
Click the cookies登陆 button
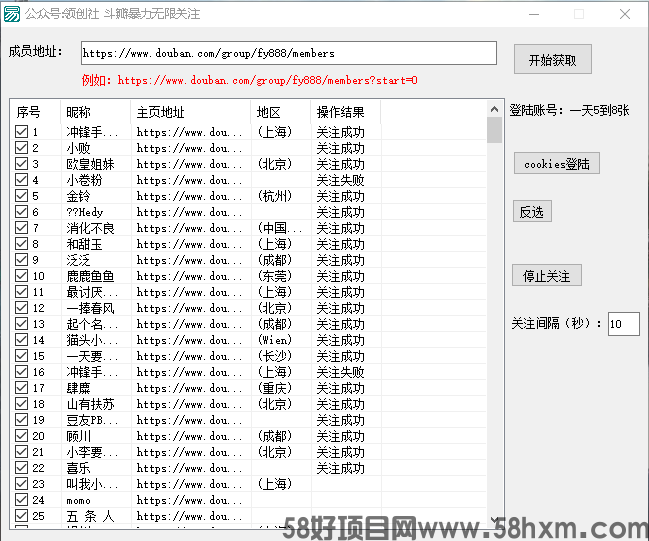pyautogui.click(x=556, y=164)
